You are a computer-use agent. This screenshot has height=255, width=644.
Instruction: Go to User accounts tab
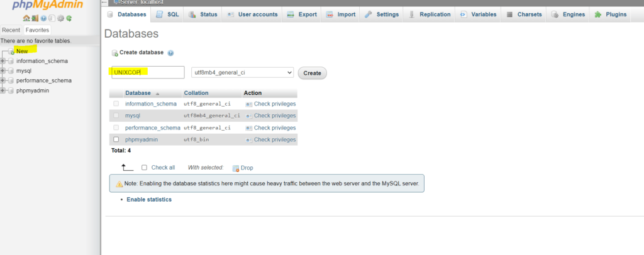tap(252, 14)
